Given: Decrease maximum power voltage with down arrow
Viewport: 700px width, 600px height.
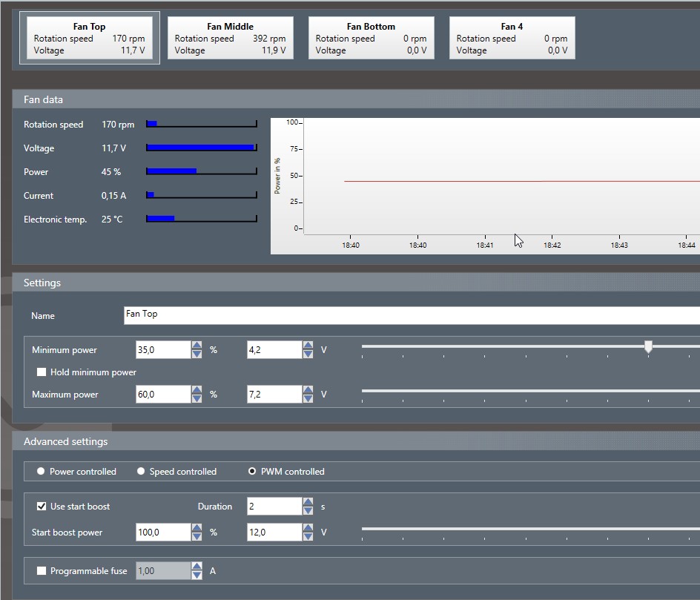Looking at the screenshot, I should click(x=308, y=399).
